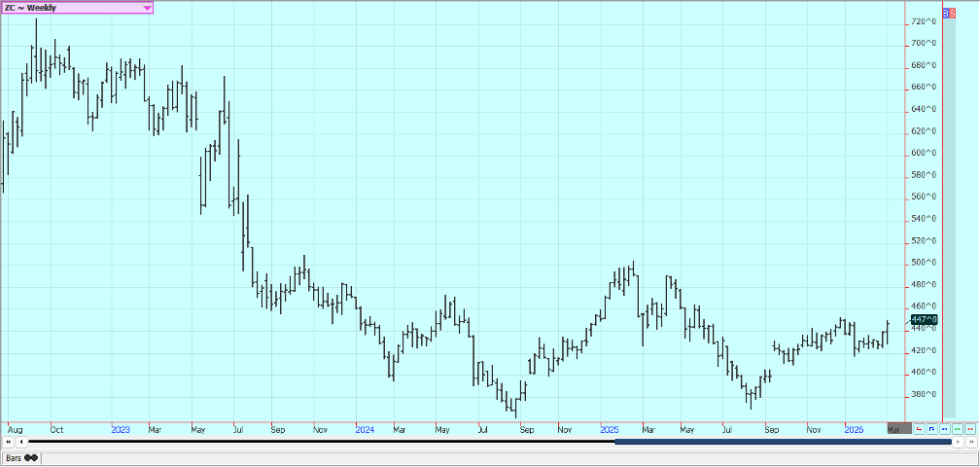Click the current price label 447^0
980x467 pixels.
pyautogui.click(x=925, y=319)
